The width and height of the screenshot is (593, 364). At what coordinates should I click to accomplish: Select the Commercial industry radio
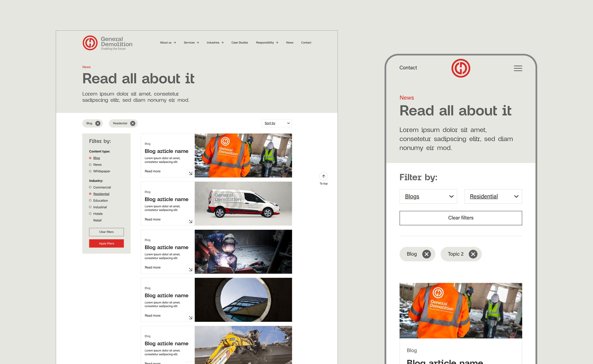90,187
